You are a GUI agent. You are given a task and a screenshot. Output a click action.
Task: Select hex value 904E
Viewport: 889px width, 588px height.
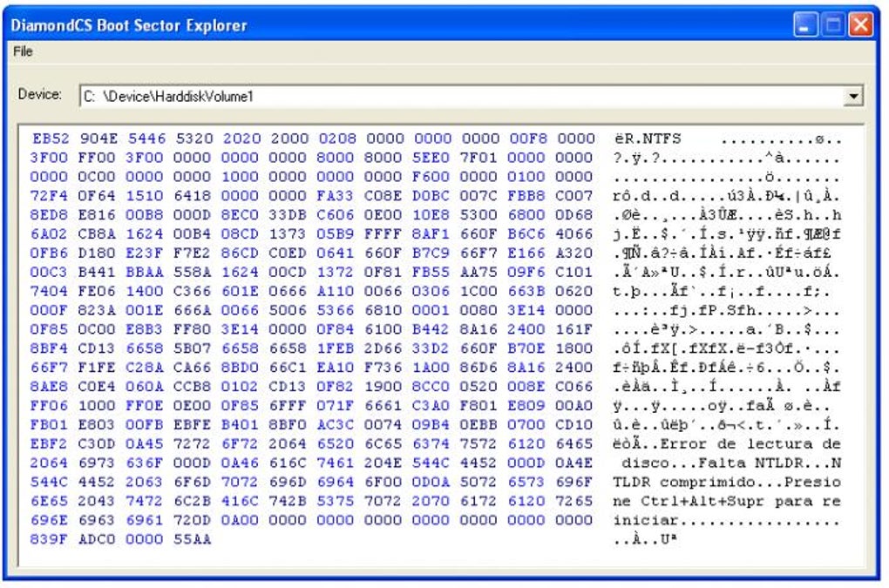pyautogui.click(x=98, y=139)
